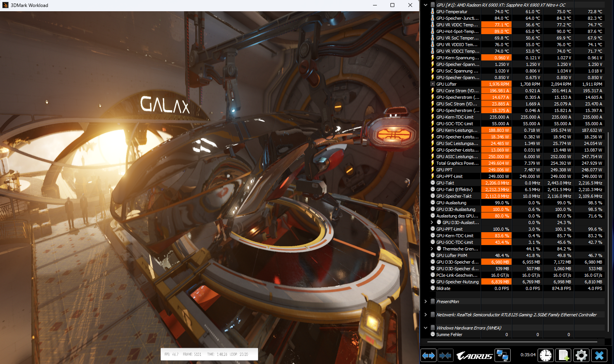This screenshot has width=614, height=364.
Task: Collapse the GPU [#1] AMD Radeon RX 6900 XT group
Action: coord(425,5)
